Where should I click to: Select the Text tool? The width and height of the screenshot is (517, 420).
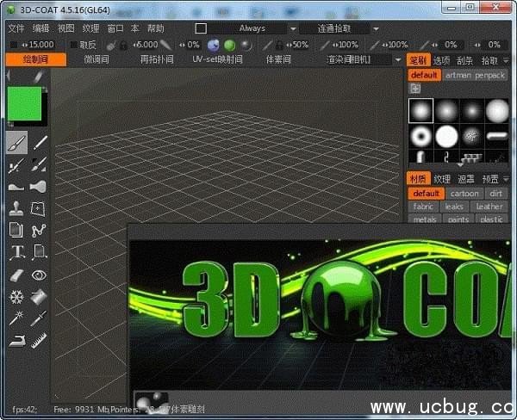point(17,253)
